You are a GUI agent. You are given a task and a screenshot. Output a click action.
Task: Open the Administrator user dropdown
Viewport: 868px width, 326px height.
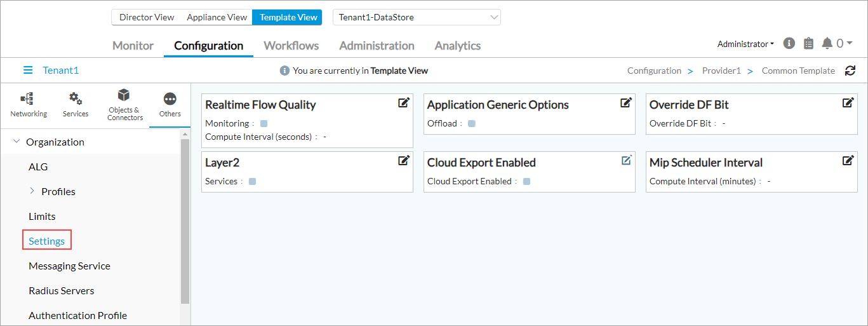[745, 44]
